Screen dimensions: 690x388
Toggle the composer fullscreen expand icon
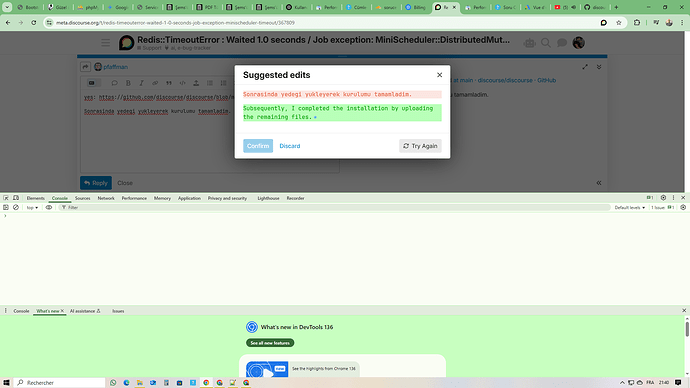tap(585, 67)
